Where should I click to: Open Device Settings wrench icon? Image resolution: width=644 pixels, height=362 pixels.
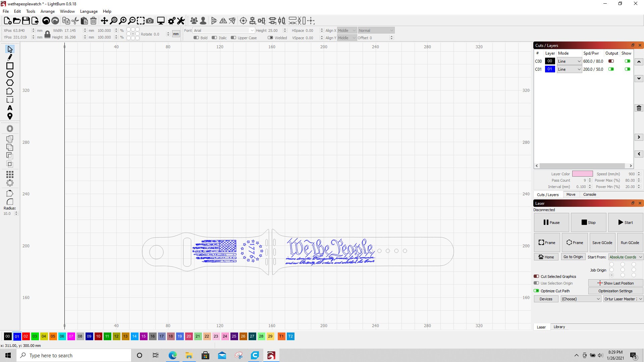coord(181,21)
